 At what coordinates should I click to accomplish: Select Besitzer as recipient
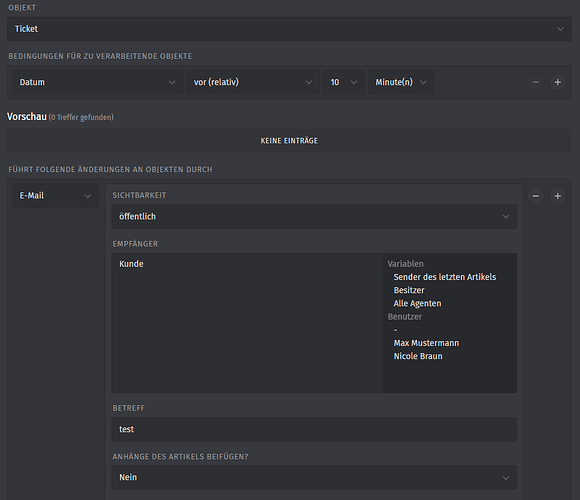(409, 290)
